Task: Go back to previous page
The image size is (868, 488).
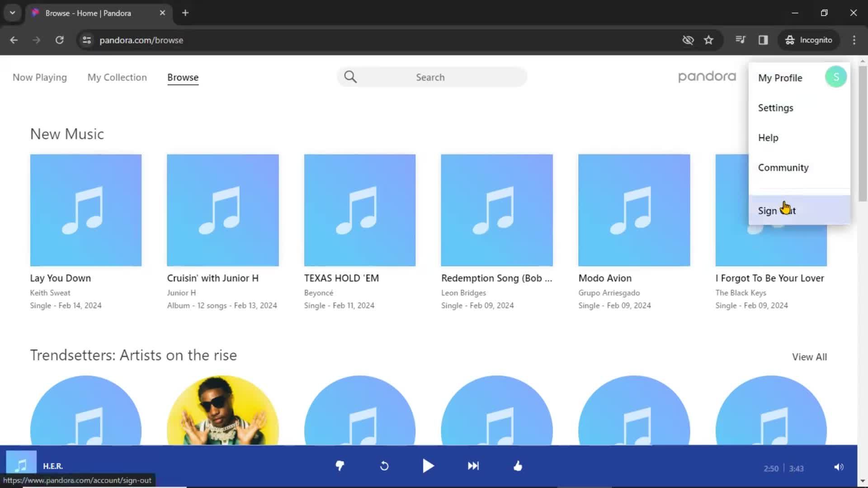Action: coord(14,40)
